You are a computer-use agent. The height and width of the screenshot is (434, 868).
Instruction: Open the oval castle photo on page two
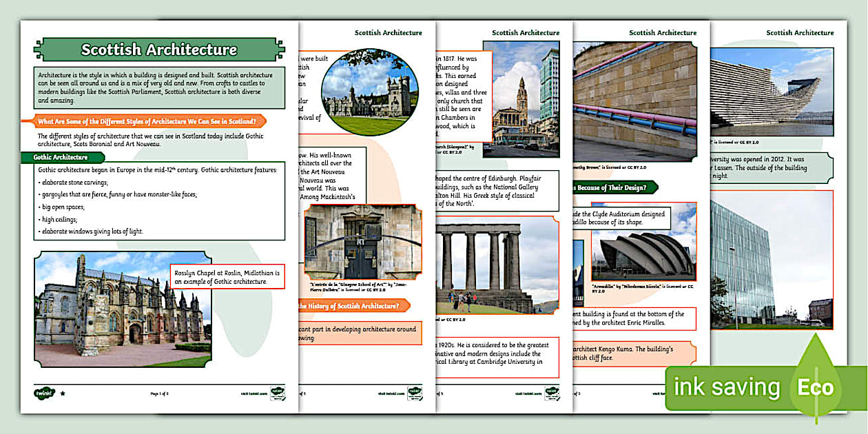point(365,92)
